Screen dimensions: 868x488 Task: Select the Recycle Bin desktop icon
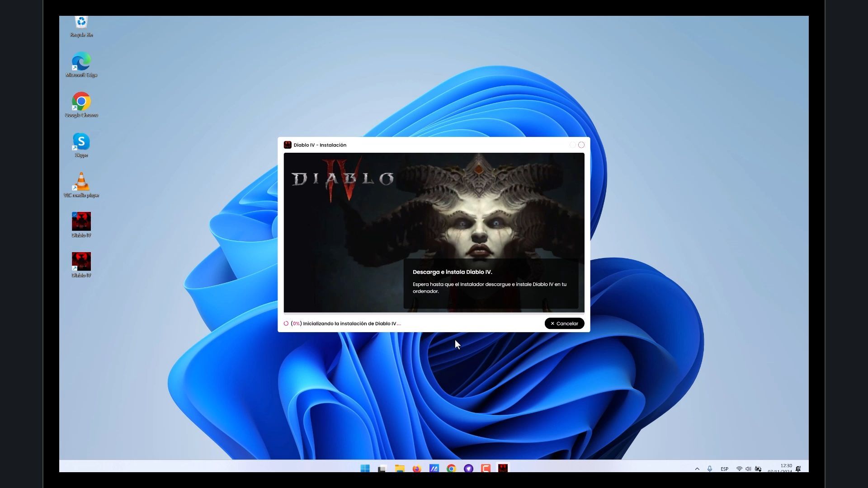(81, 27)
